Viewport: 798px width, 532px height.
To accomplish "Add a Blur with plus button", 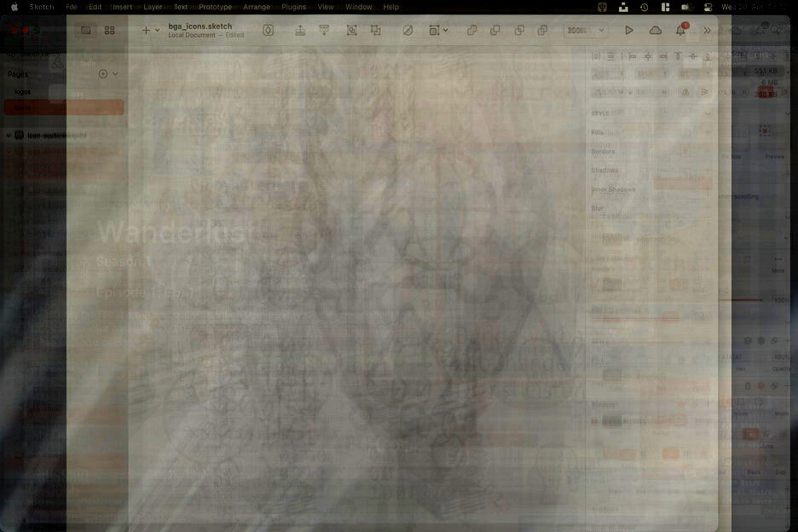I will pos(708,208).
